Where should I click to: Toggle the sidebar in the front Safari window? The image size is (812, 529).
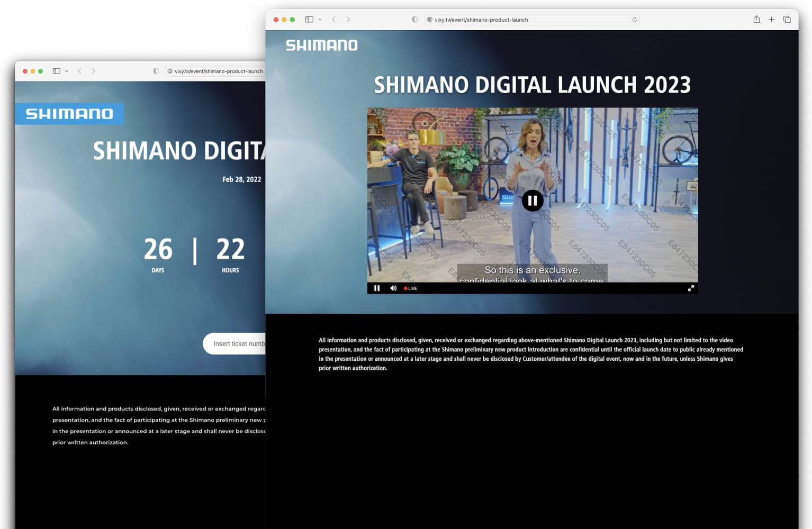click(309, 20)
